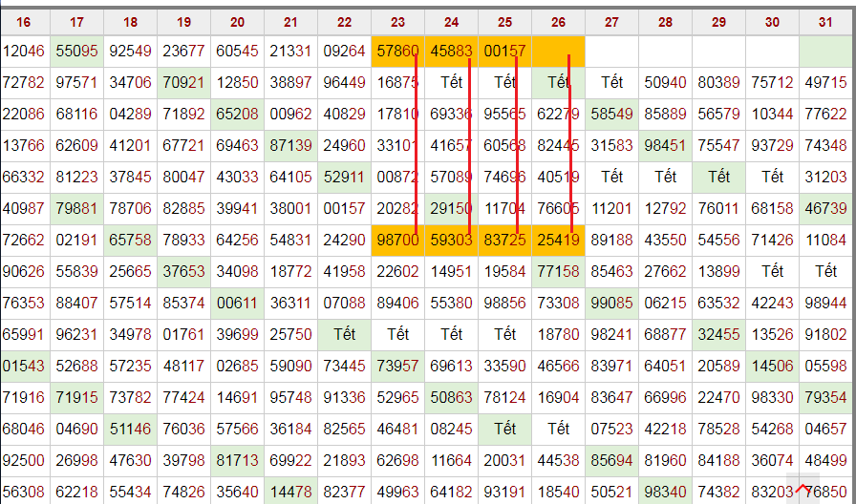Click the red scroll-to-top arrow

click(802, 489)
